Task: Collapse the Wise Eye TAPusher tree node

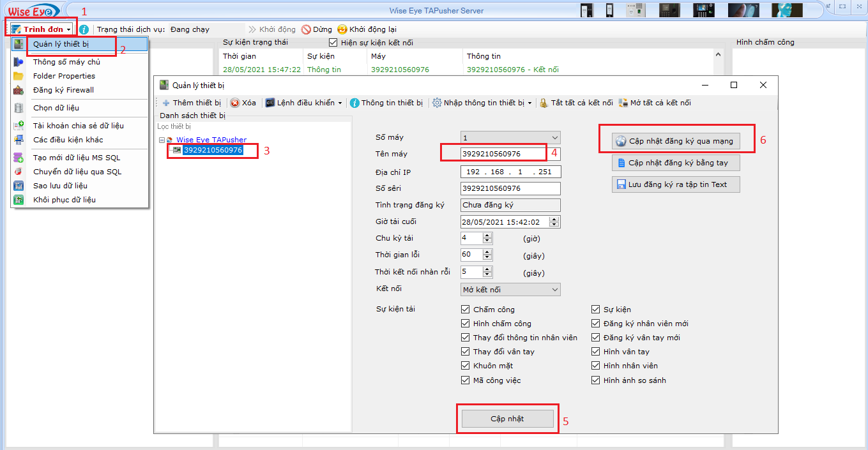Action: point(162,140)
